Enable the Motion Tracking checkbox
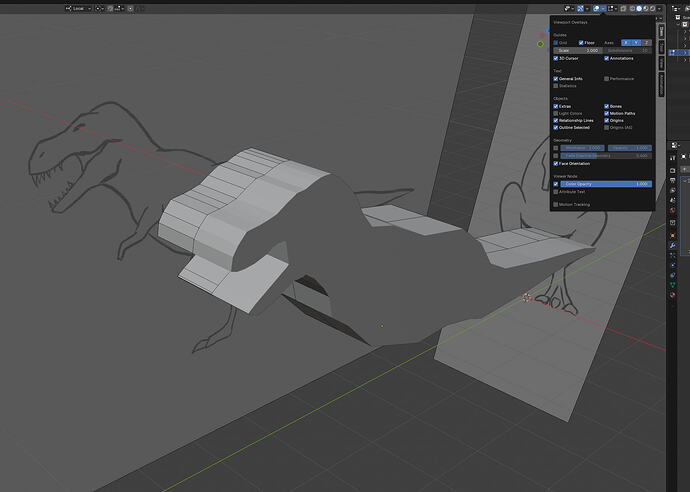The width and height of the screenshot is (690, 492). click(x=556, y=205)
